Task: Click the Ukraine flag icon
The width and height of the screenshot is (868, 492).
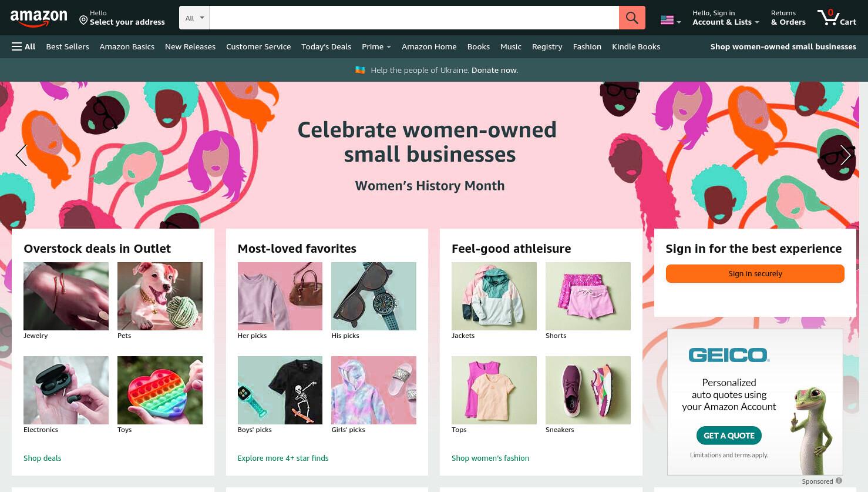Action: [x=360, y=70]
